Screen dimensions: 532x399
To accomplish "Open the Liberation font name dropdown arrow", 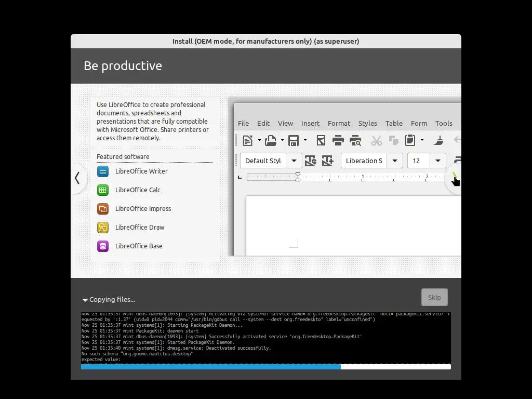I will coord(395,161).
